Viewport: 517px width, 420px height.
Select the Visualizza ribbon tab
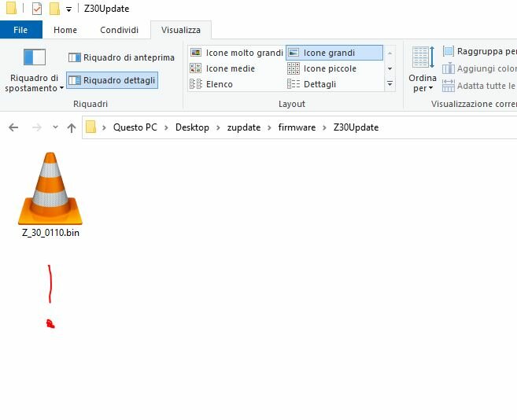pos(181,30)
